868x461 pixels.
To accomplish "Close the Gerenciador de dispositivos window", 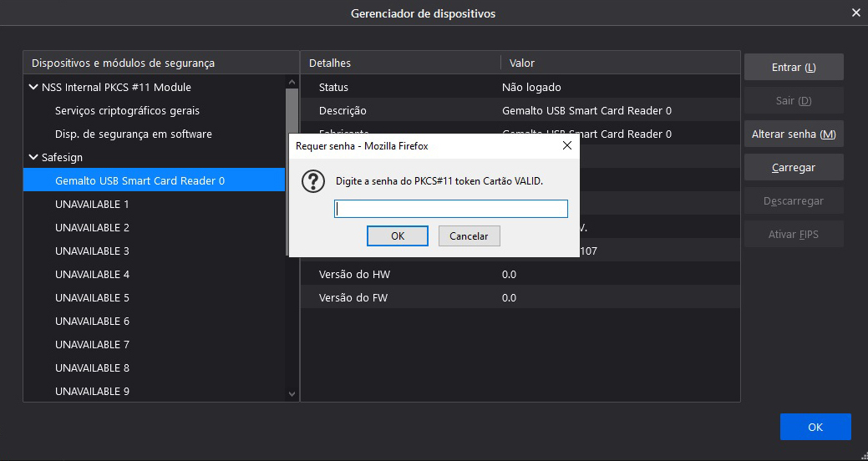I will [855, 13].
